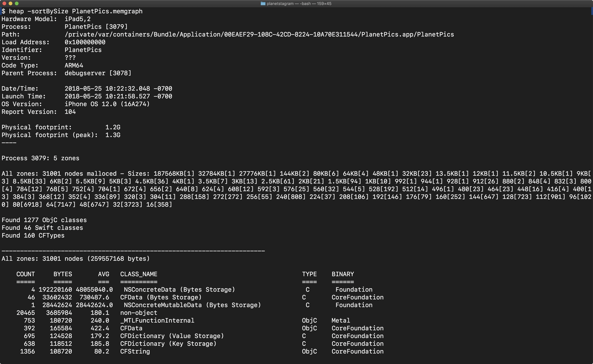Click the line 'Found 46 Swift classes'
Viewport: 593px width, 364px height.
(42, 228)
